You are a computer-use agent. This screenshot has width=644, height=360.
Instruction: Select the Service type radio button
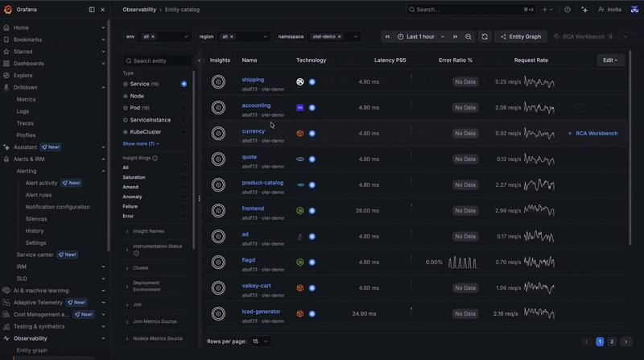[184, 84]
